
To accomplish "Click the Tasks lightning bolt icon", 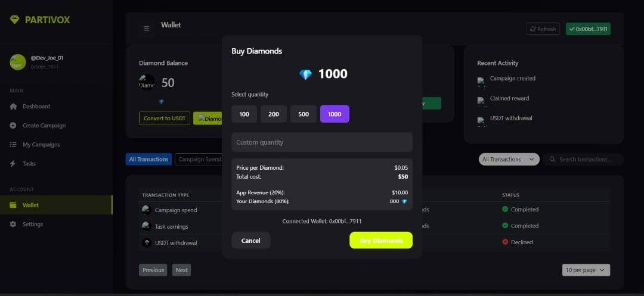I will [13, 164].
